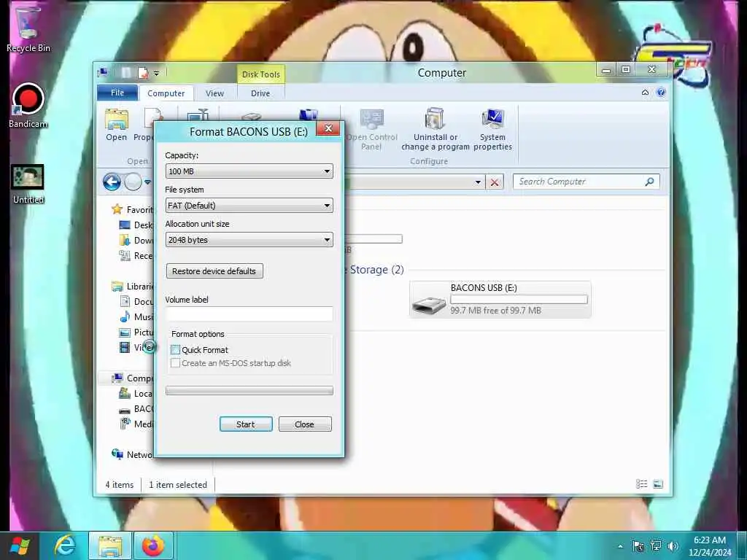747x560 pixels.
Task: Select Favorites in the navigation pane
Action: click(x=133, y=209)
